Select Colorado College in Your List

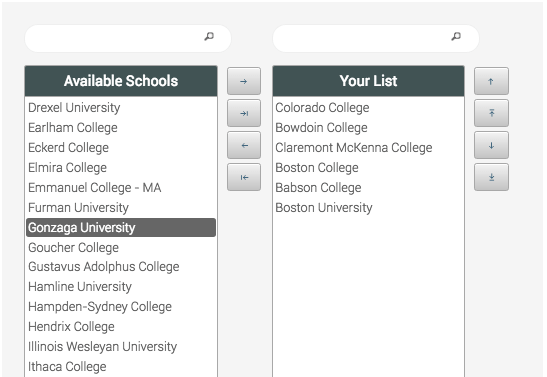[368, 107]
